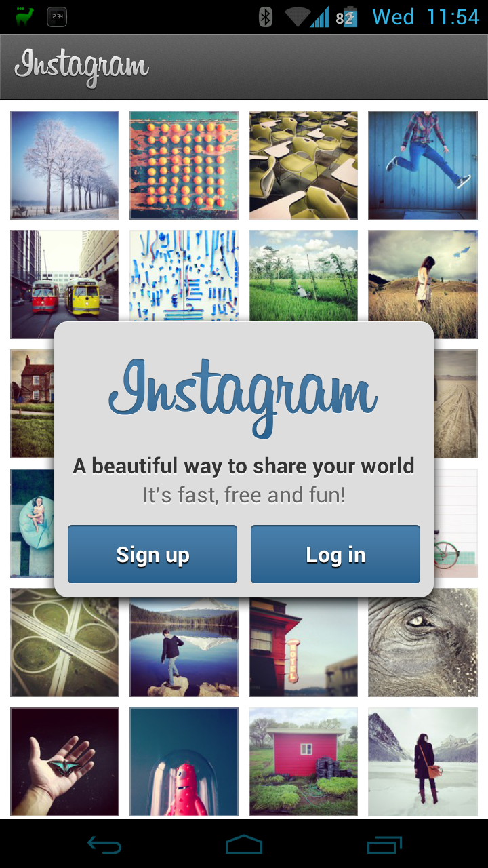Screen dimensions: 488x868
Task: Open the elephant eye close-up photo
Action: (x=423, y=643)
